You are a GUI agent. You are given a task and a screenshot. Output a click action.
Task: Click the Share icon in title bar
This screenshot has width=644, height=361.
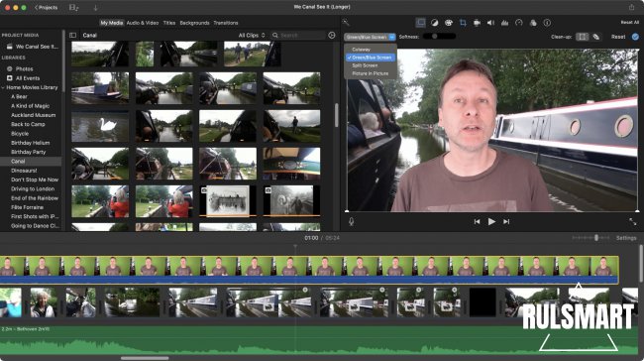click(x=632, y=7)
